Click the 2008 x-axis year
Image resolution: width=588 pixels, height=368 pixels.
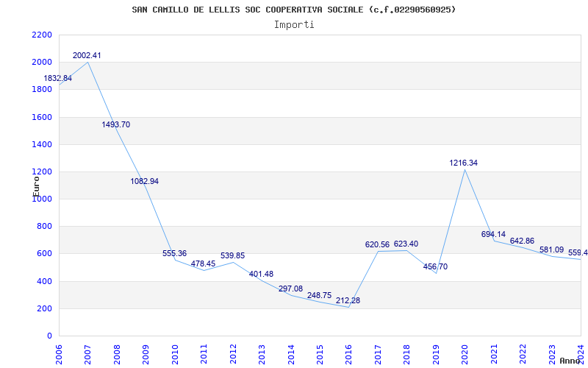[117, 355]
